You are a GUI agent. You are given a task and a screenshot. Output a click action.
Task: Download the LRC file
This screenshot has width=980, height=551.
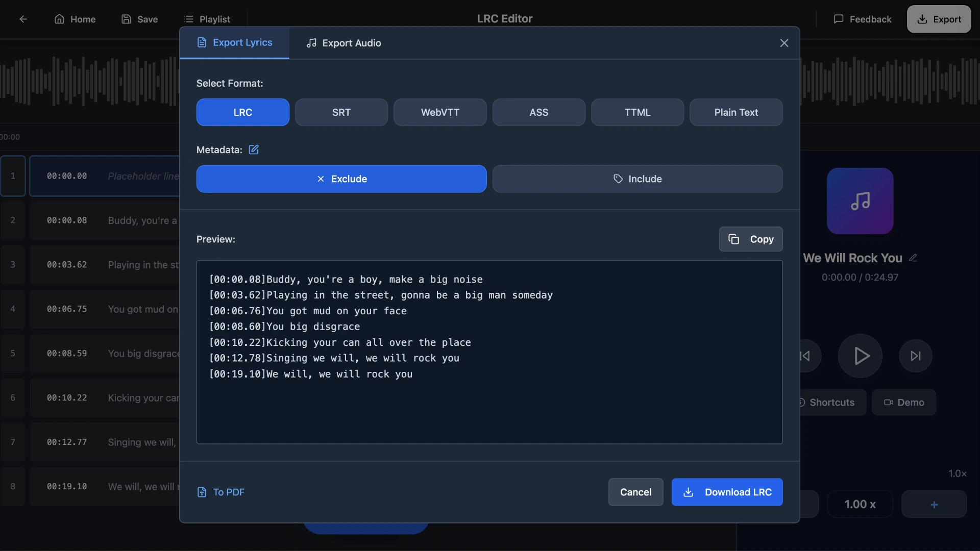tap(727, 492)
